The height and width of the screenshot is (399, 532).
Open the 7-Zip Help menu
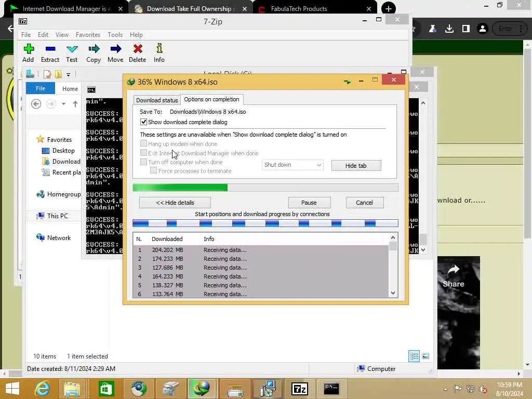coord(136,35)
